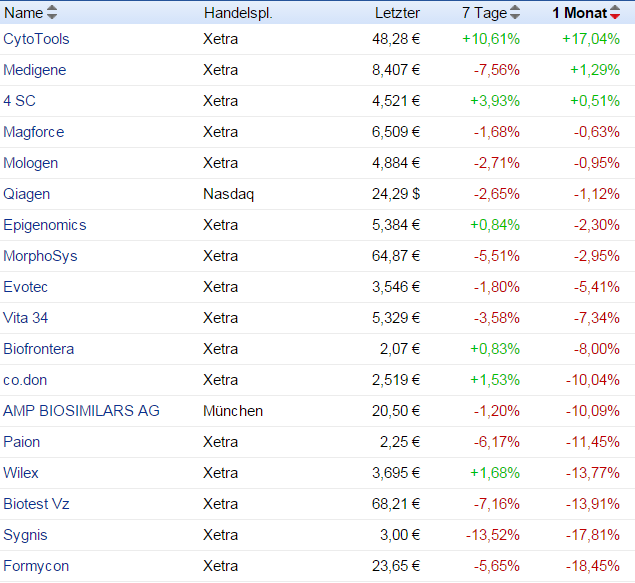Screen dimensions: 635x583
Task: Open the CytoTools stock link
Action: coord(36,39)
